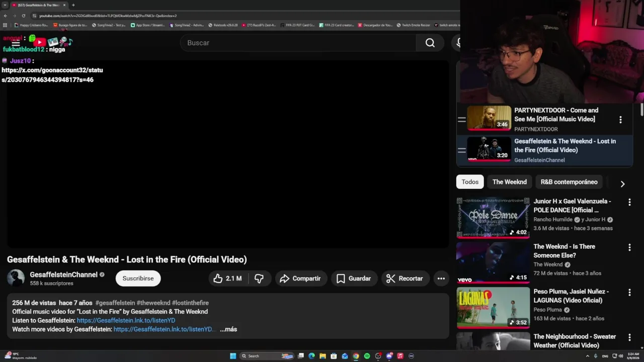Click the thumbs-down dislike button

[259, 279]
